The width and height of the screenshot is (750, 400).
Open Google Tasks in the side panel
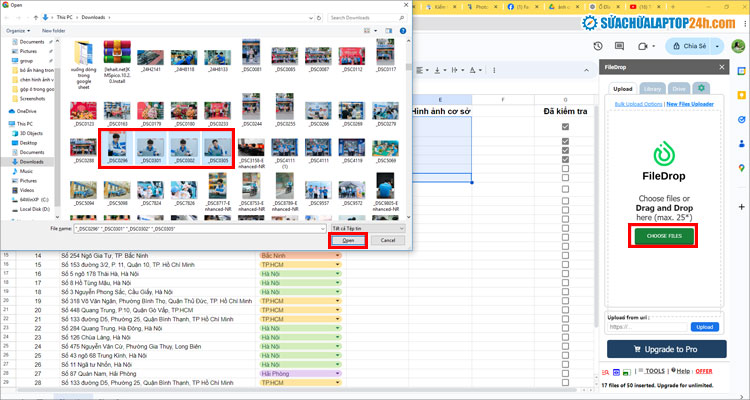coord(741,120)
